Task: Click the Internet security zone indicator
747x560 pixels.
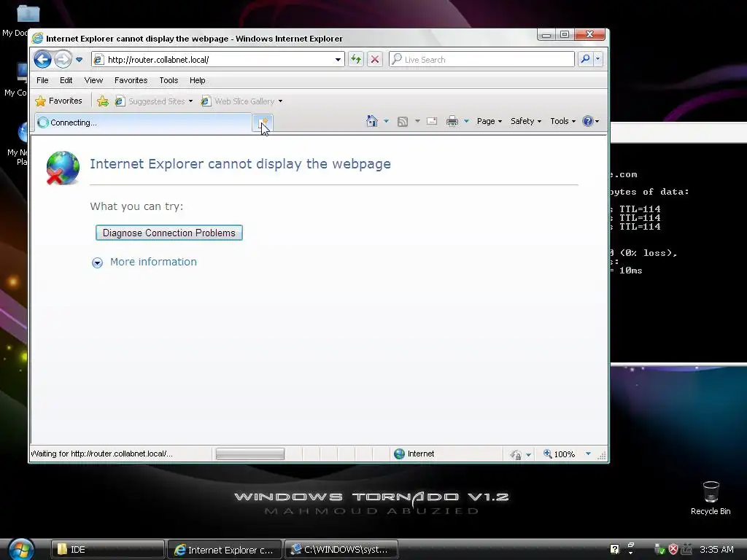Action: click(414, 454)
